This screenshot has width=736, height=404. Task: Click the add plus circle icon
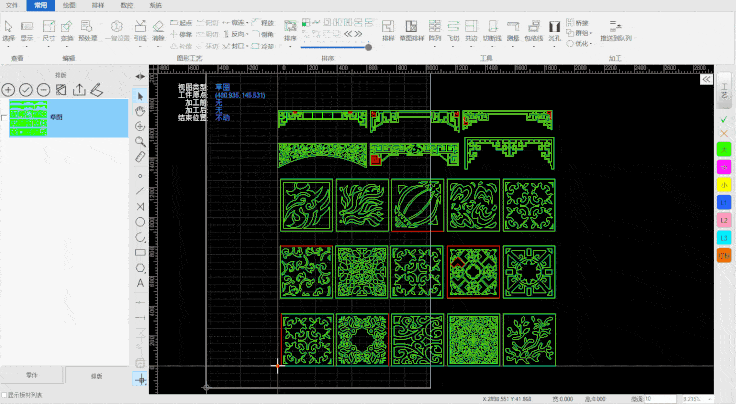(8, 90)
